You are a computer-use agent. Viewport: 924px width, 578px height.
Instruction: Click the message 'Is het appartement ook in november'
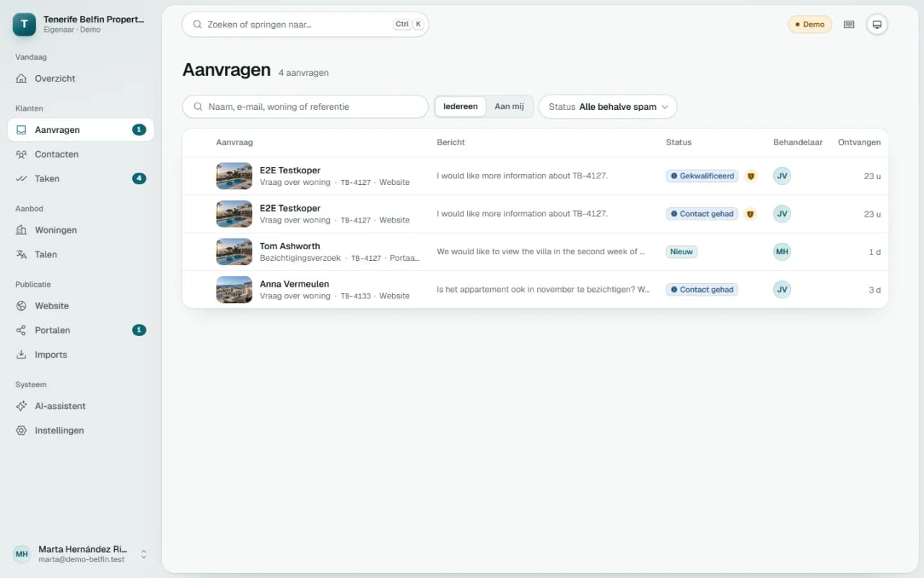543,290
